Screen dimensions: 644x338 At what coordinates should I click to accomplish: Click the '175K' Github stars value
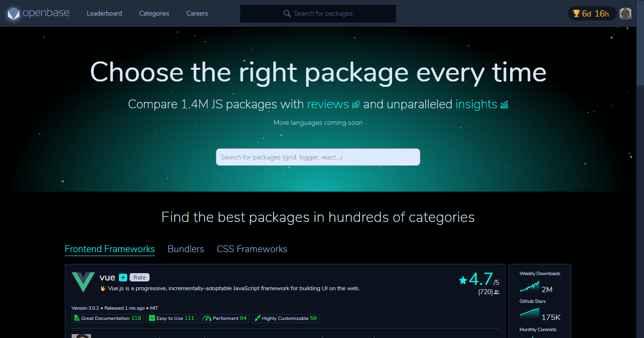551,317
